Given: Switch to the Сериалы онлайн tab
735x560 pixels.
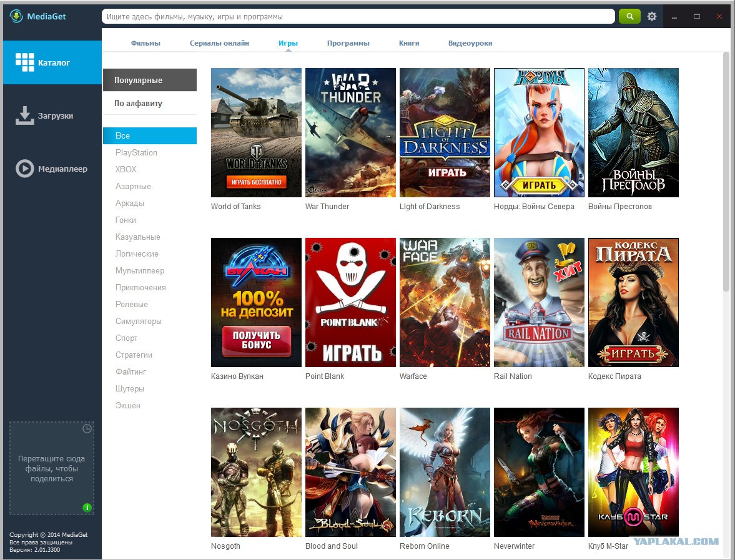Looking at the screenshot, I should tap(219, 43).
